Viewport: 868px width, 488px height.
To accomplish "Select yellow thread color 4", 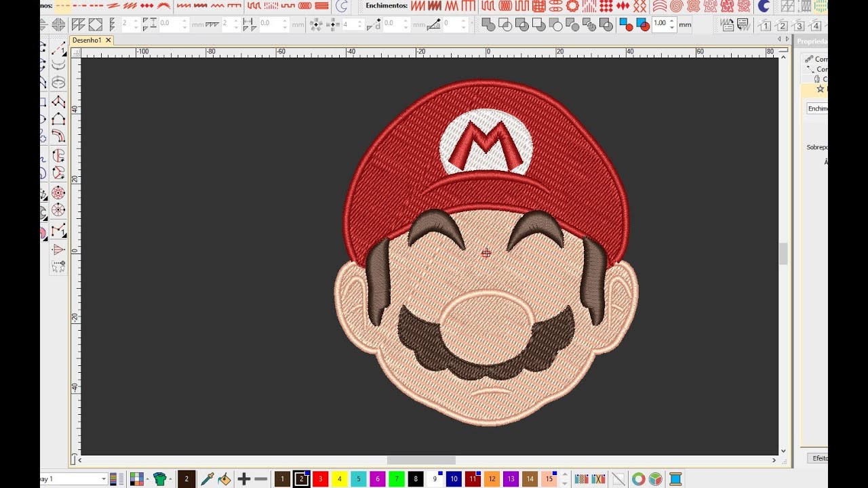I will pos(340,479).
